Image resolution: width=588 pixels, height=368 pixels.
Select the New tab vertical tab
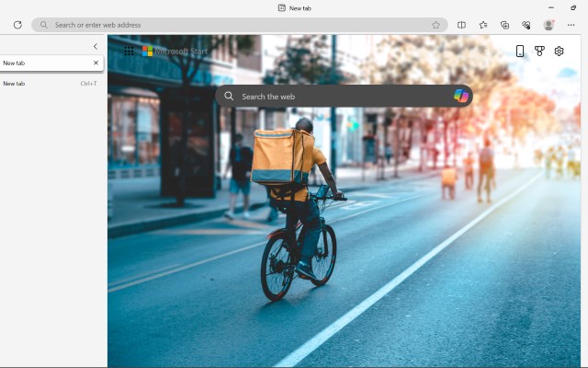51,63
